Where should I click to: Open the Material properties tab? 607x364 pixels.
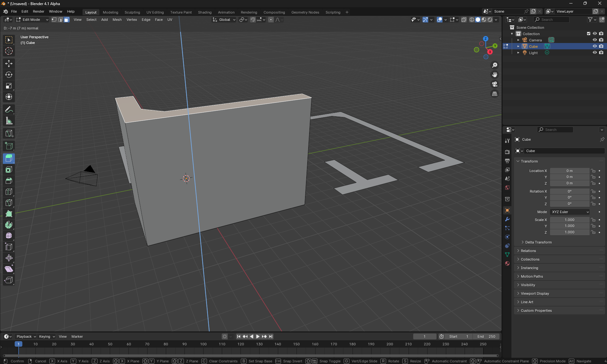pyautogui.click(x=507, y=263)
